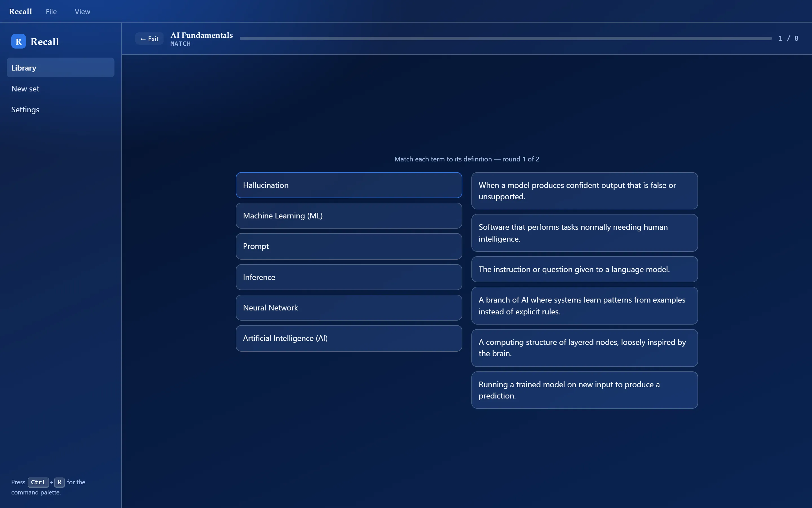
Task: Click the Recall sidebar title text
Action: (x=45, y=42)
